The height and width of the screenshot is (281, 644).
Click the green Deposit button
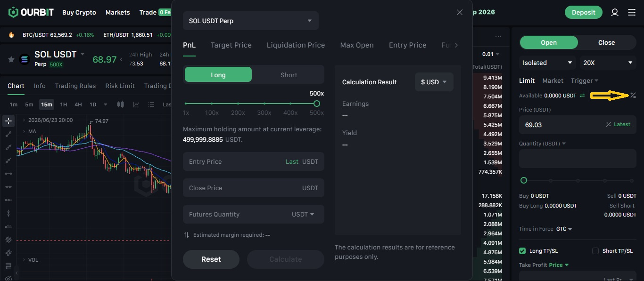point(584,12)
